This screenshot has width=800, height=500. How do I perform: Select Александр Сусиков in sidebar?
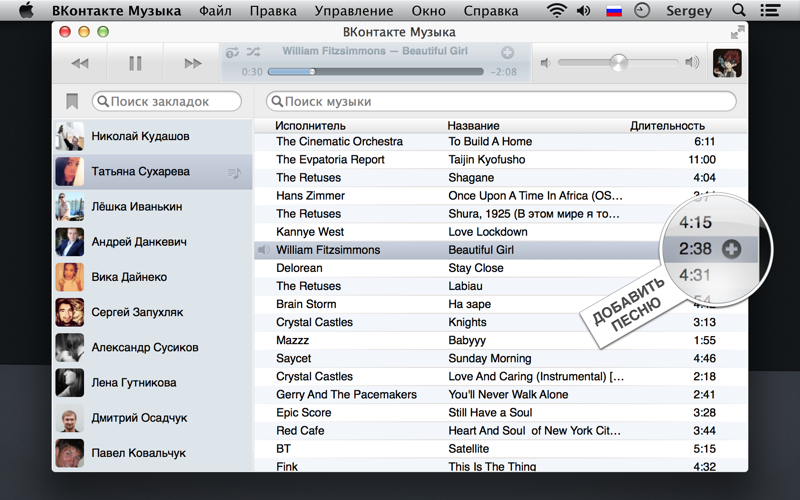pos(153,347)
